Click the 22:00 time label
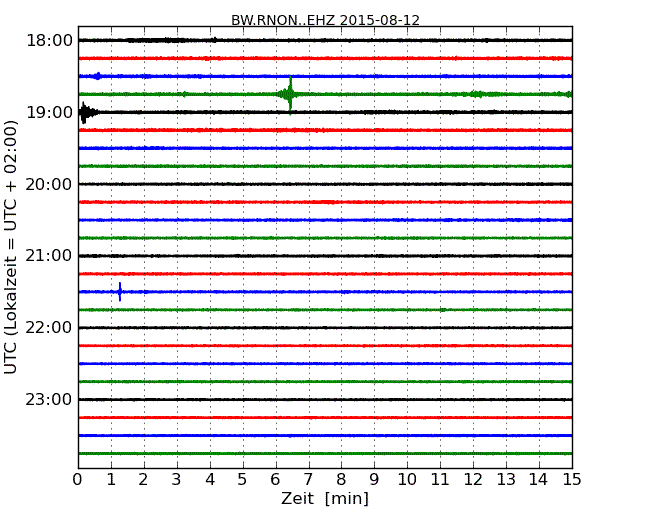 tap(49, 328)
